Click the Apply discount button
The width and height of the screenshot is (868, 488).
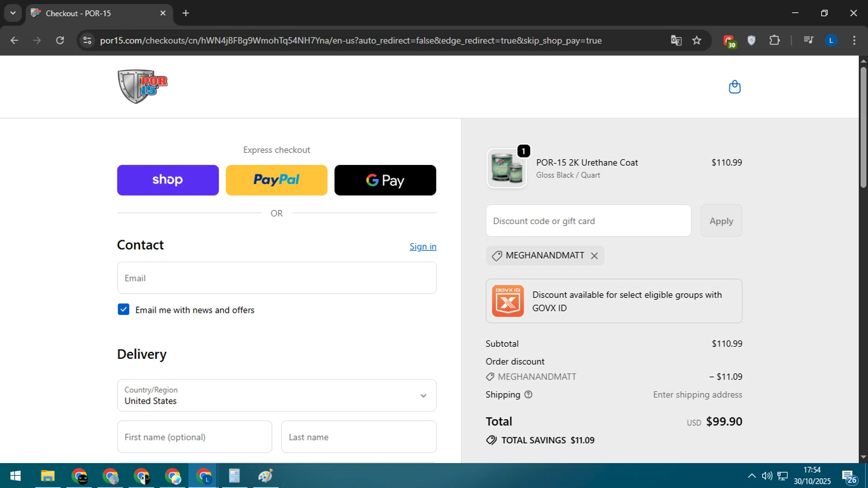click(x=721, y=221)
